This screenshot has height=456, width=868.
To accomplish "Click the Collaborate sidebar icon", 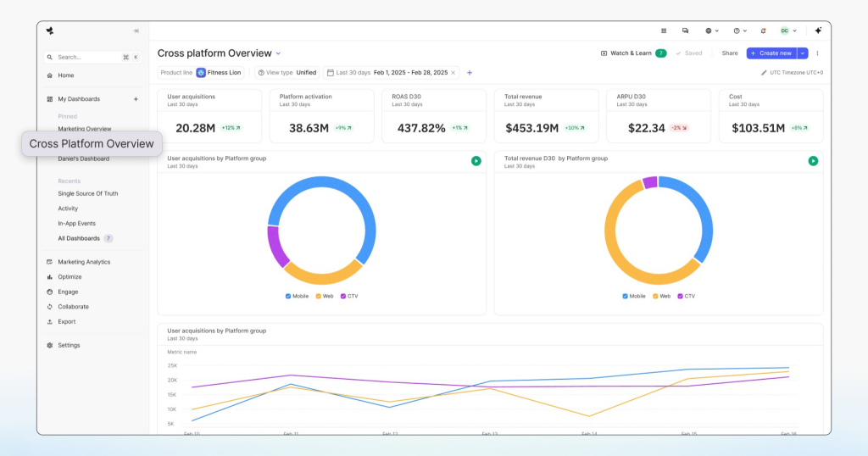I will point(50,307).
